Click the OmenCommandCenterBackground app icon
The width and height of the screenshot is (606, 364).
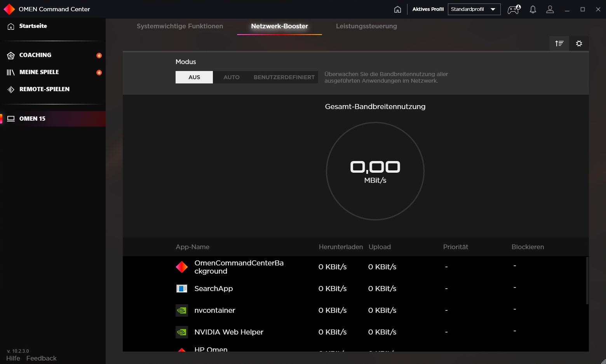point(182,267)
